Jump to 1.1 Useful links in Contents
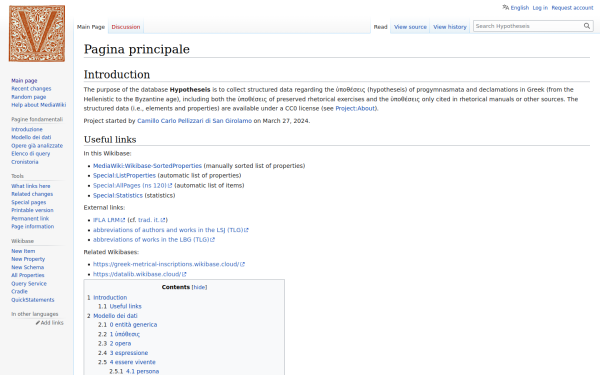The width and height of the screenshot is (600, 375). click(x=120, y=306)
